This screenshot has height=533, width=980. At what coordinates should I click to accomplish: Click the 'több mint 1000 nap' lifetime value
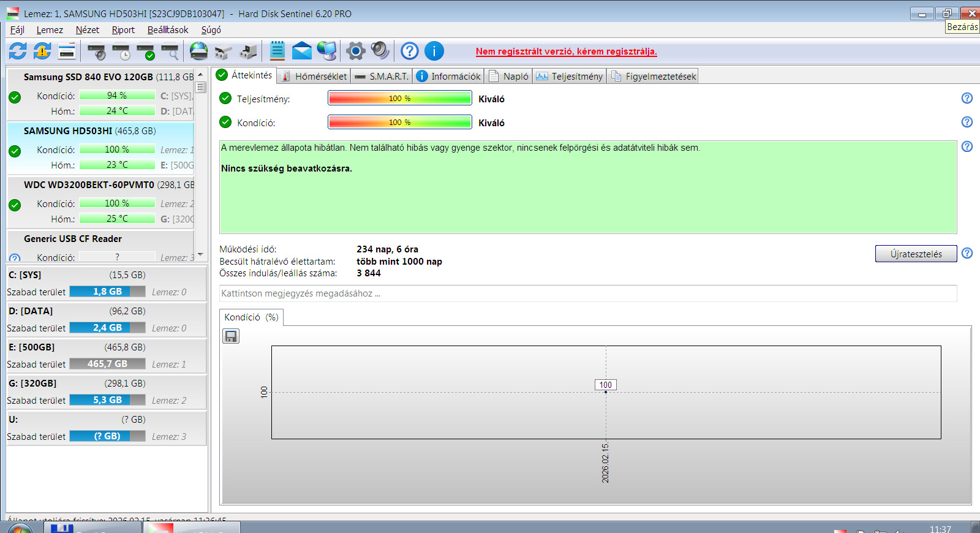click(x=399, y=262)
